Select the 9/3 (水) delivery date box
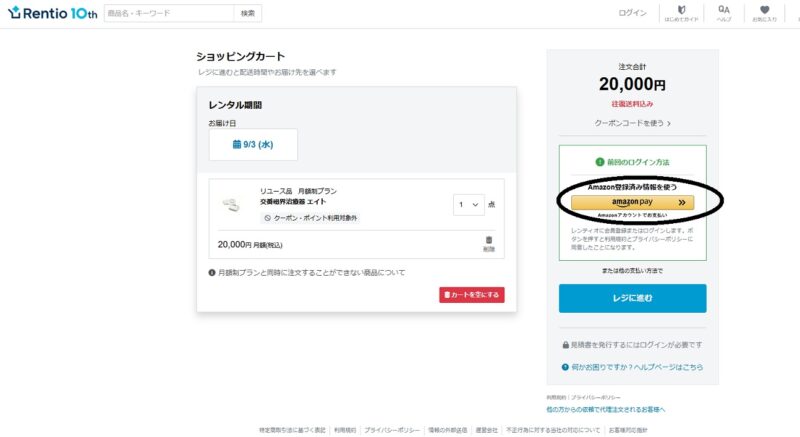 tap(253, 144)
